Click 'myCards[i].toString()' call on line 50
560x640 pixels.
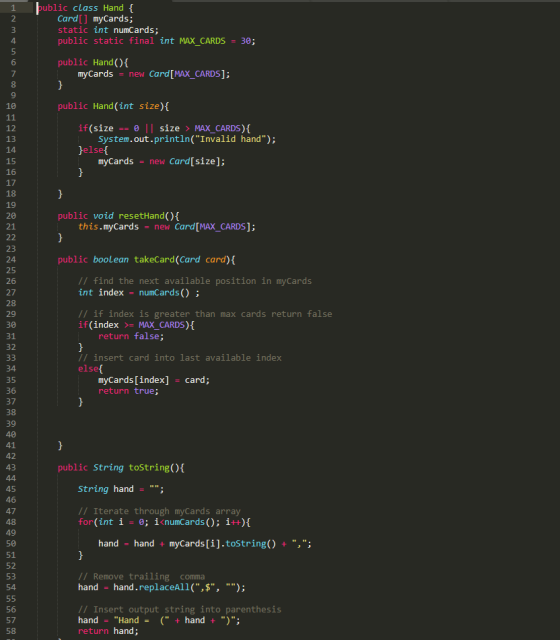click(222, 544)
